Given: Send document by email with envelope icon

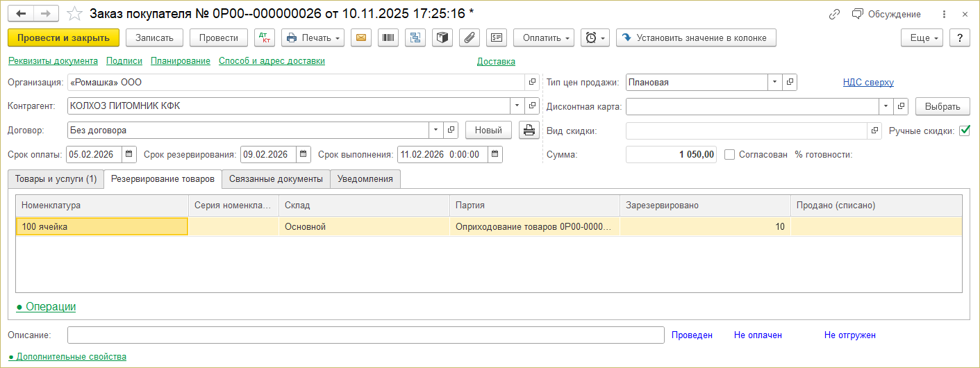Looking at the screenshot, I should coord(361,37).
